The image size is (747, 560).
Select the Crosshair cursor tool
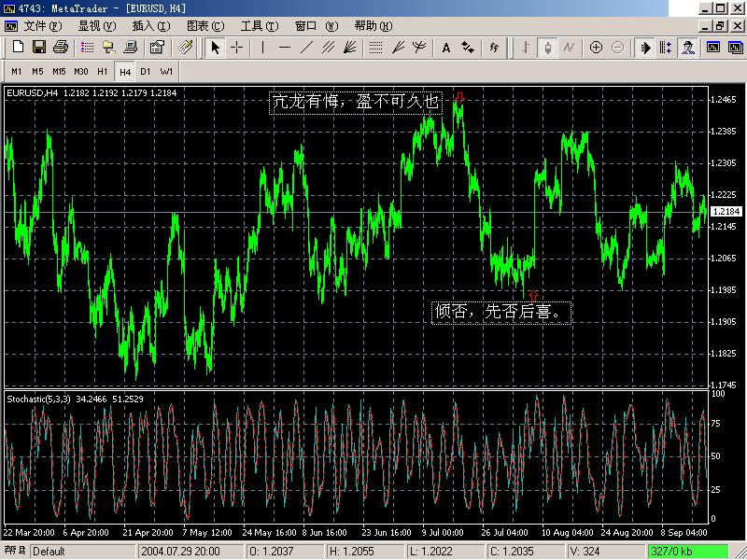click(x=237, y=48)
